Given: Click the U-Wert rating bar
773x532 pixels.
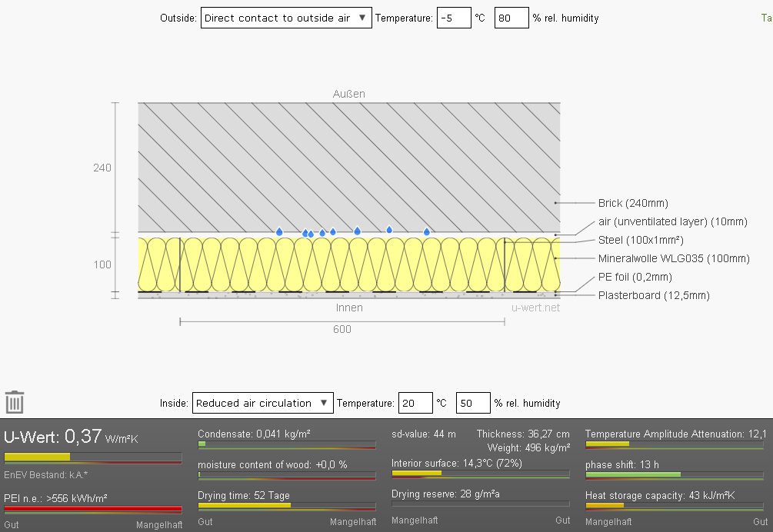Looking at the screenshot, I should click(93, 457).
